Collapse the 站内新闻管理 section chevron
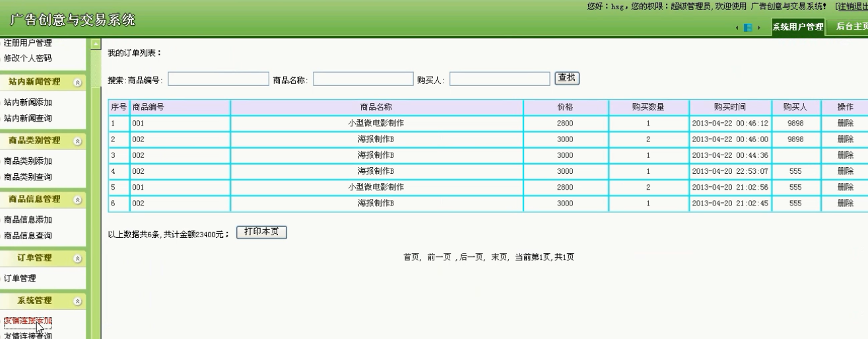 pyautogui.click(x=78, y=83)
